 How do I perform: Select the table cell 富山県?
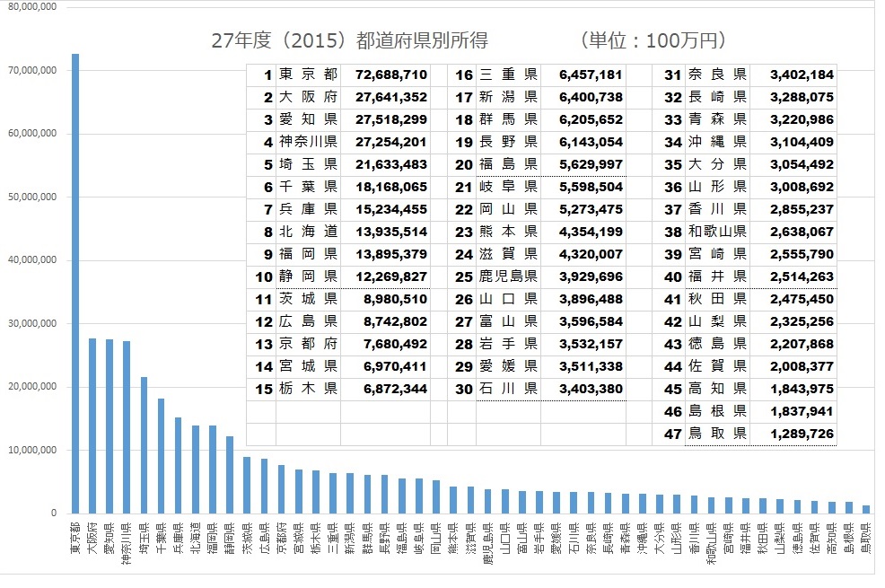(509, 321)
